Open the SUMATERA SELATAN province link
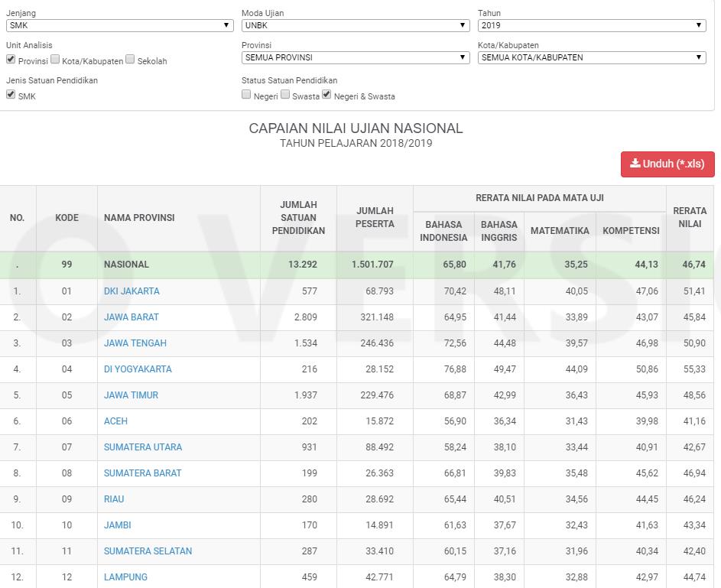The width and height of the screenshot is (721, 588). tap(148, 551)
